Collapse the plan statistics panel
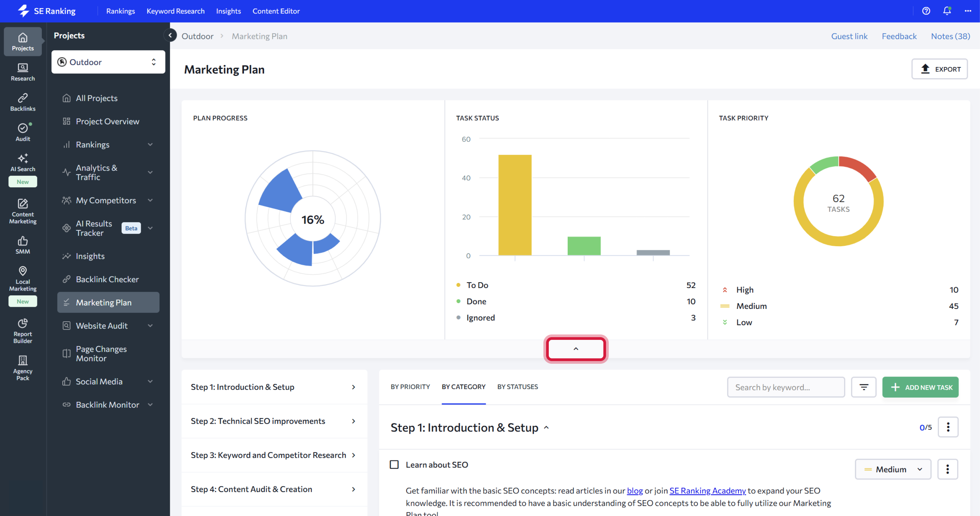Image resolution: width=980 pixels, height=516 pixels. [576, 349]
